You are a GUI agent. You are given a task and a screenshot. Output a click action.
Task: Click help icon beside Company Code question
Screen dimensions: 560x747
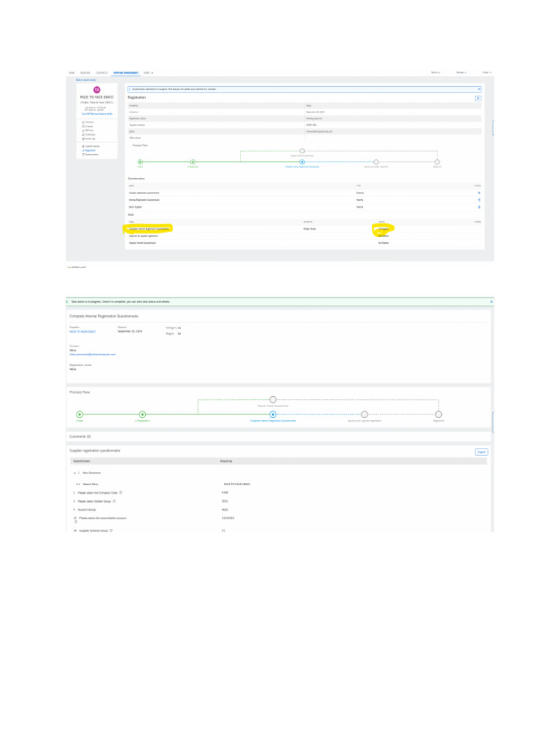[x=120, y=492]
